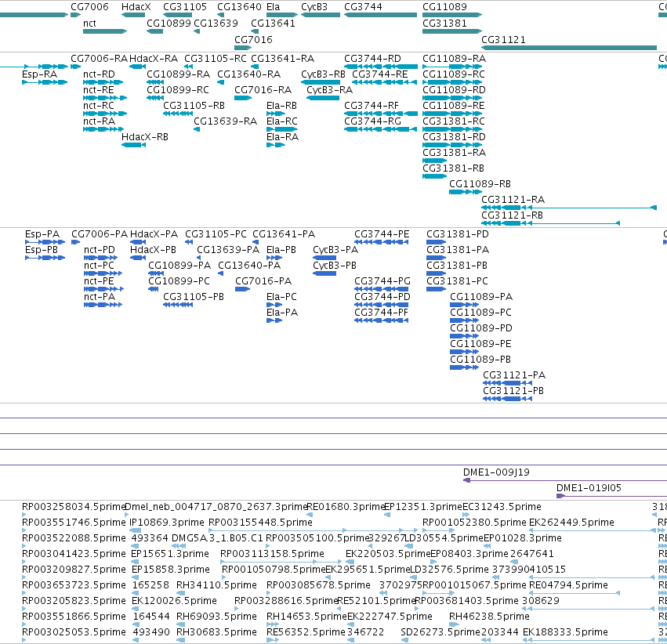Select EST RP003258034.5prime
The image size is (667, 644).
click(x=73, y=507)
